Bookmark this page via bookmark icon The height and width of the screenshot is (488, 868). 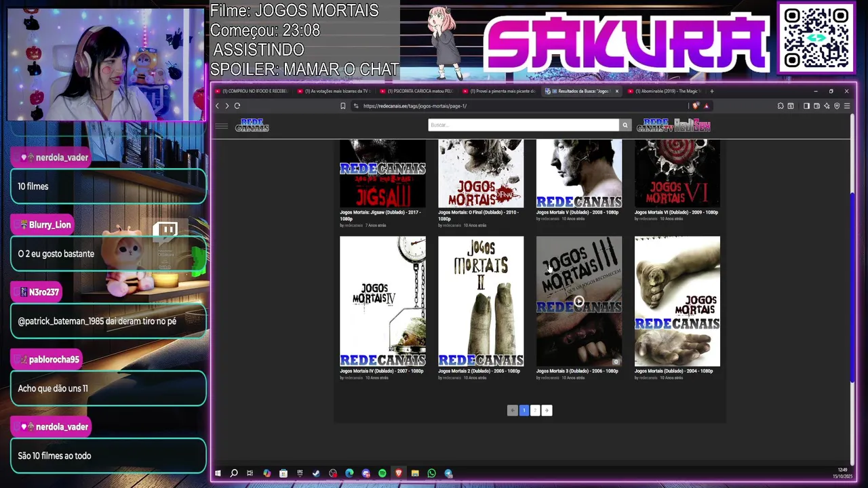click(x=343, y=106)
